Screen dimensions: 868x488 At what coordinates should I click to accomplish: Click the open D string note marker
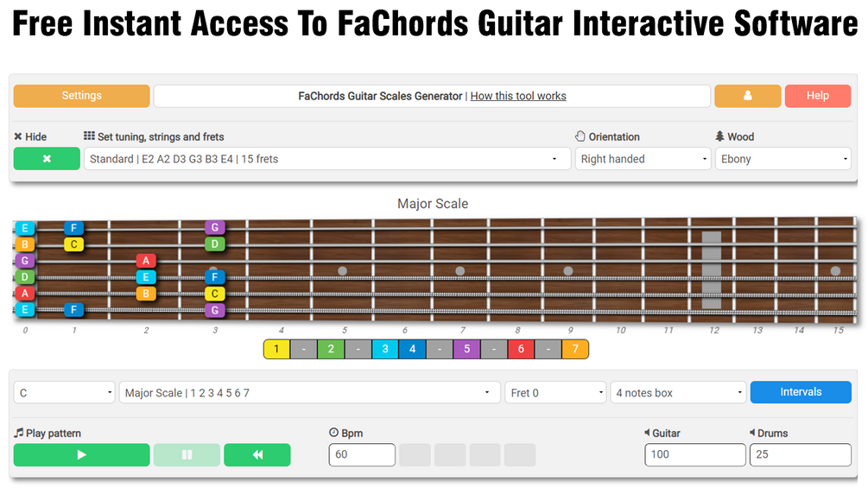click(25, 276)
